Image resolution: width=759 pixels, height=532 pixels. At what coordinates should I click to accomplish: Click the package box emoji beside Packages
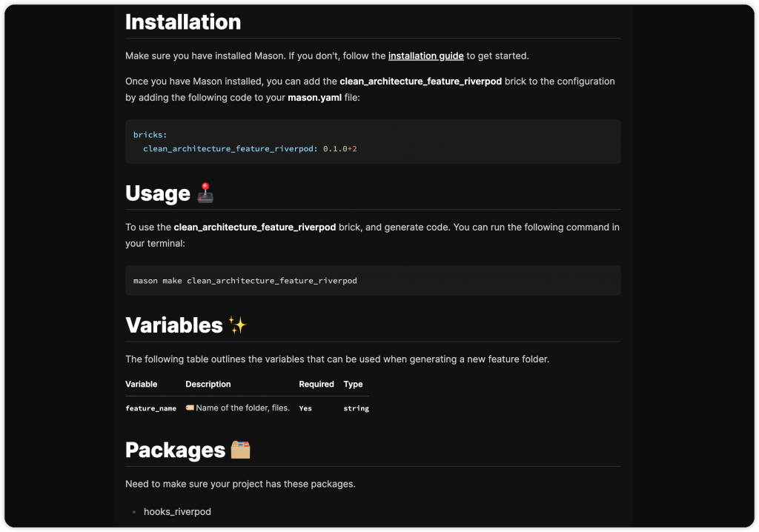point(240,450)
